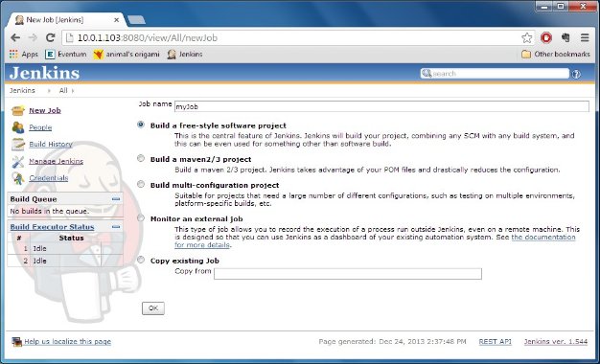Reload the page with refresh icon
Image resolution: width=600 pixels, height=364 pixels.
[51, 37]
